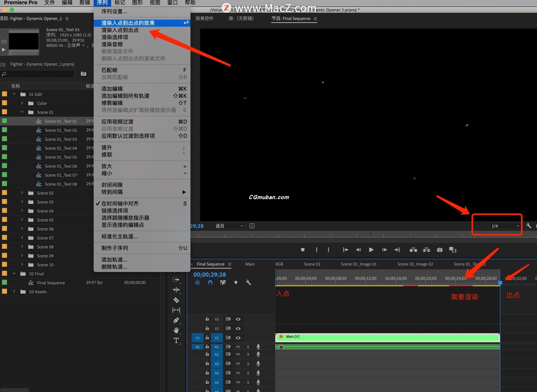
Task: Choose 添加编辑 menu item
Action: [x=142, y=89]
